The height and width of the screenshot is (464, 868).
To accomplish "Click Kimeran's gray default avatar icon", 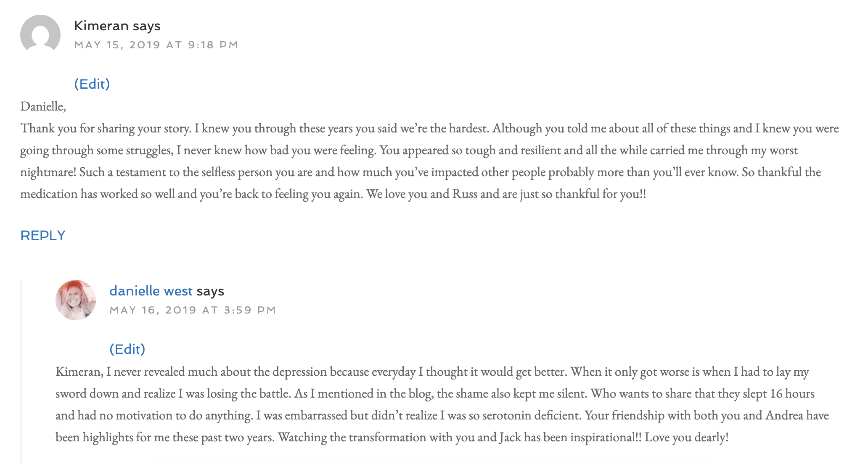I will pyautogui.click(x=40, y=34).
